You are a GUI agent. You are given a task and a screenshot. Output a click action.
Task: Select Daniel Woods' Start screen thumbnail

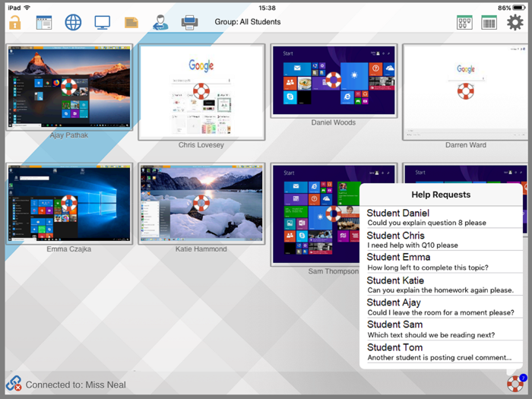pos(334,81)
